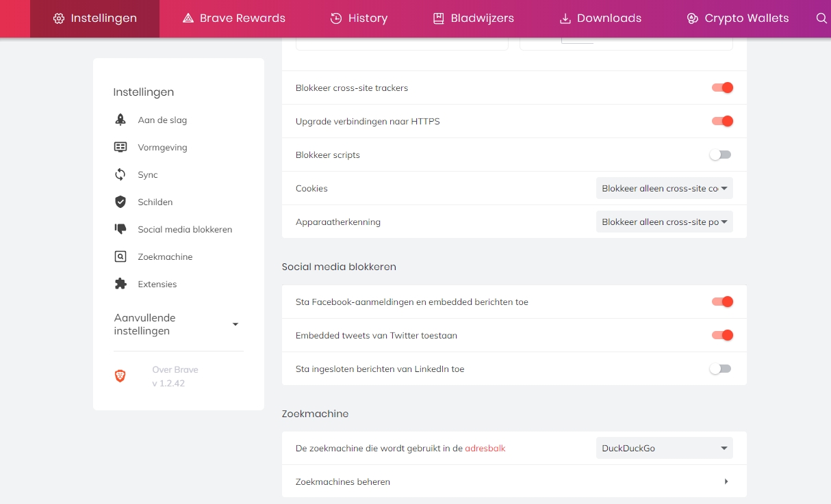
Task: Click the thumbs-down Social media blokkeren icon
Action: tap(120, 229)
